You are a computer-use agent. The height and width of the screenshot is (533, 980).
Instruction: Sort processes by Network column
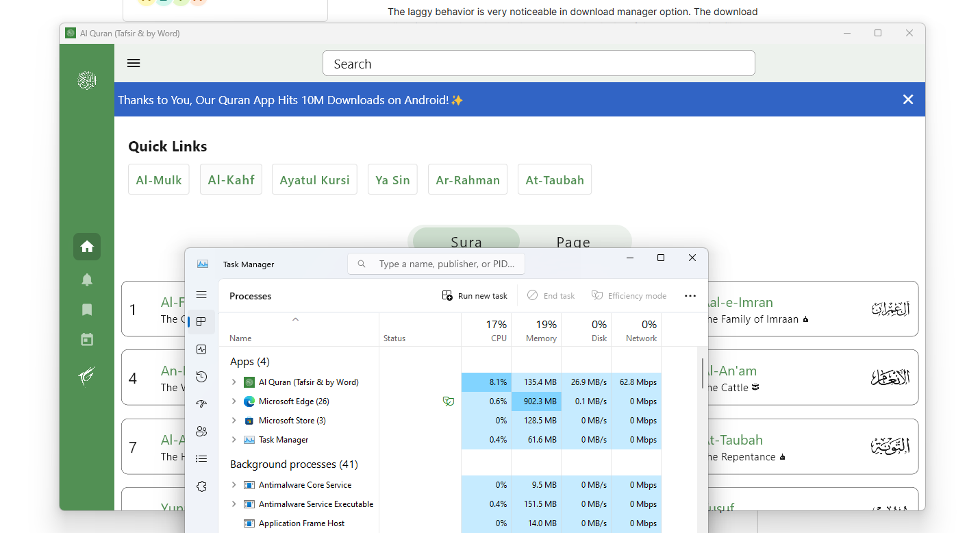pyautogui.click(x=636, y=330)
